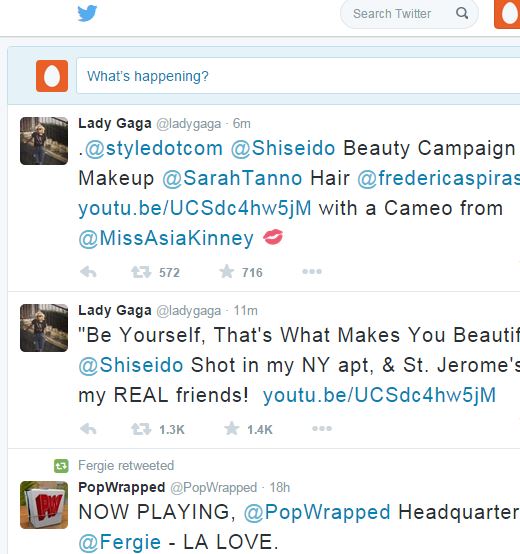Click the egg avatar beside compose box

[x=52, y=76]
